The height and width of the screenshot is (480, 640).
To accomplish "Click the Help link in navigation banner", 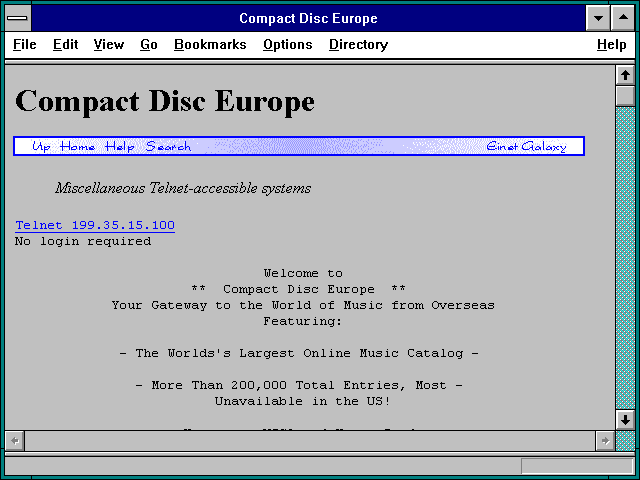I will coord(120,146).
